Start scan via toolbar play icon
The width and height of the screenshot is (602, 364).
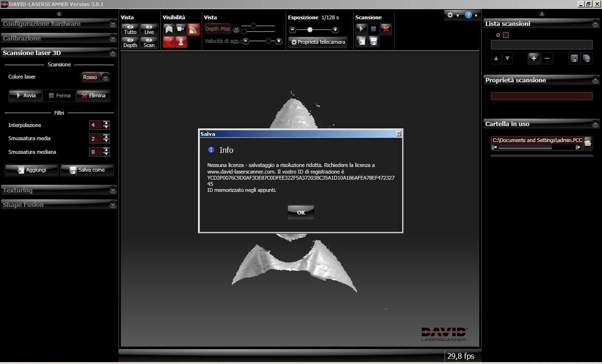point(361,29)
